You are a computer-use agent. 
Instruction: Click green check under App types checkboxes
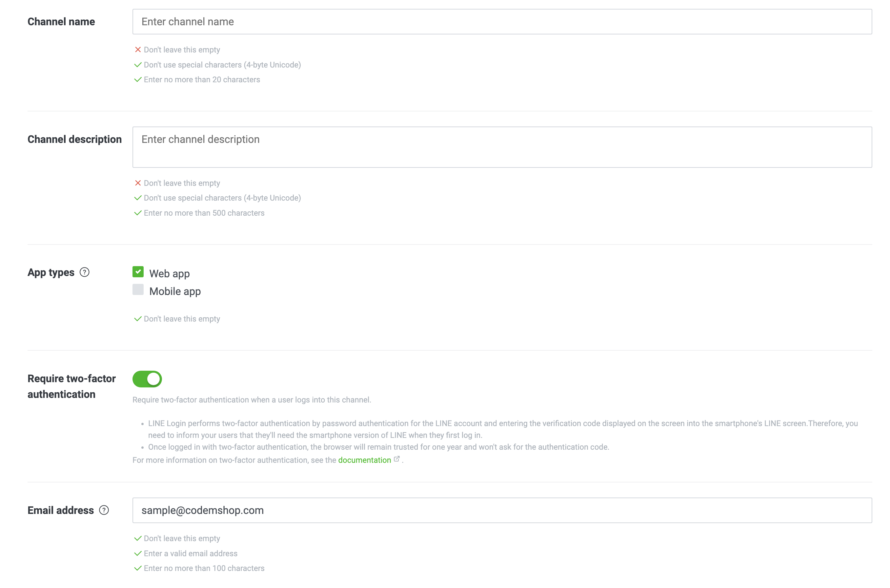tap(138, 319)
